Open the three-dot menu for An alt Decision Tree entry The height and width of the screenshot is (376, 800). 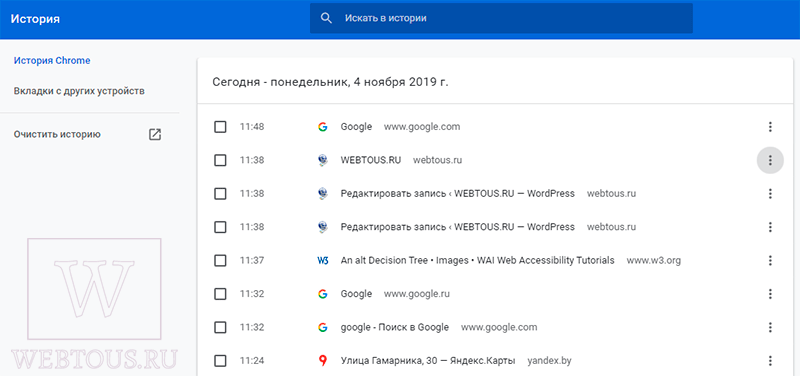pos(770,261)
